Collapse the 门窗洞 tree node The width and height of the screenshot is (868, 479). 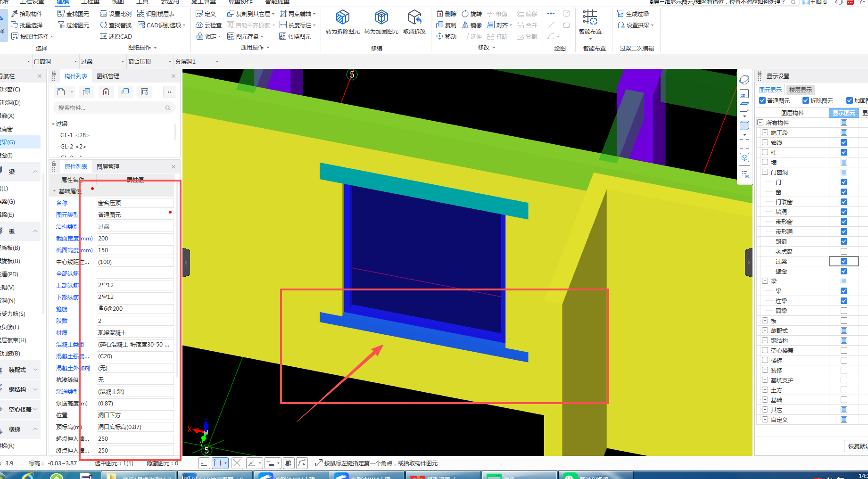click(x=765, y=172)
